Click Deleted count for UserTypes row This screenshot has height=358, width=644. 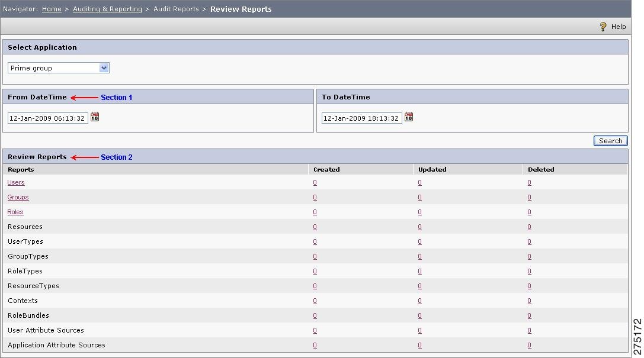point(530,241)
